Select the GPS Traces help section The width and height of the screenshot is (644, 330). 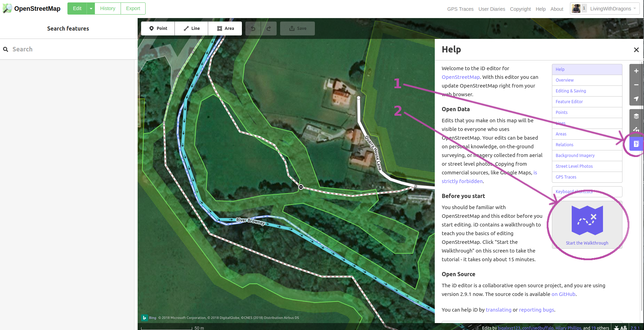click(587, 177)
